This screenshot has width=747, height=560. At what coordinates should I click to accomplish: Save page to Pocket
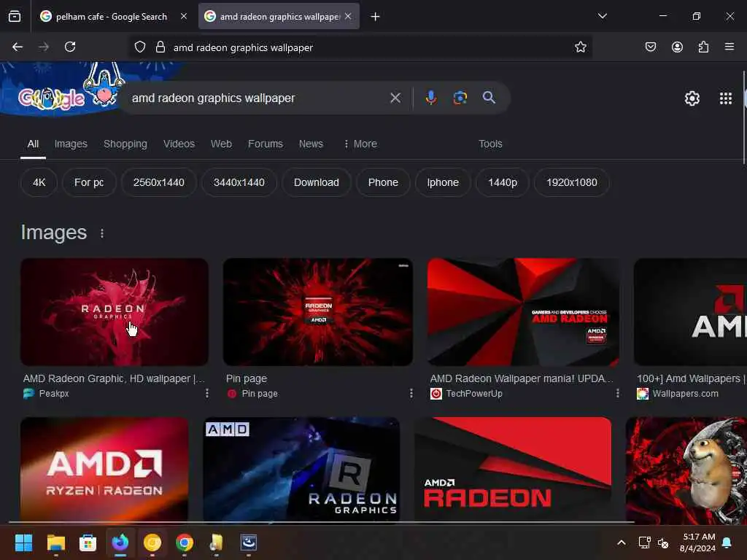[650, 47]
